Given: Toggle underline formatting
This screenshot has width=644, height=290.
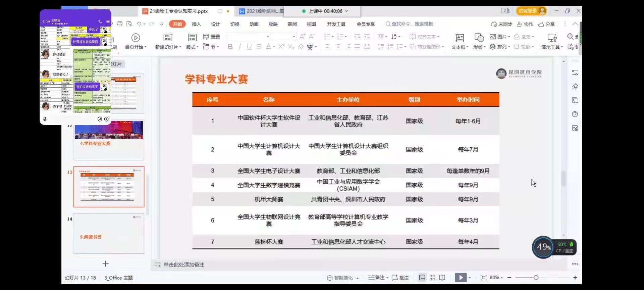Looking at the screenshot, I should pyautogui.click(x=249, y=47).
